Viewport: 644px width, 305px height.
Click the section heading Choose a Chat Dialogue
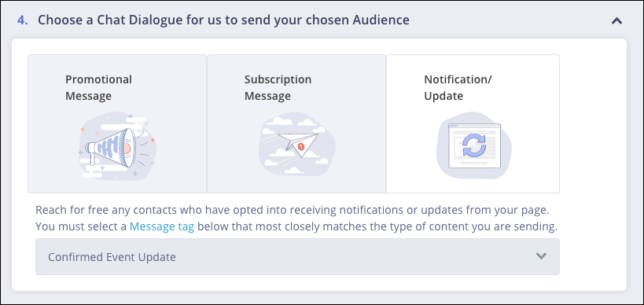tap(223, 20)
